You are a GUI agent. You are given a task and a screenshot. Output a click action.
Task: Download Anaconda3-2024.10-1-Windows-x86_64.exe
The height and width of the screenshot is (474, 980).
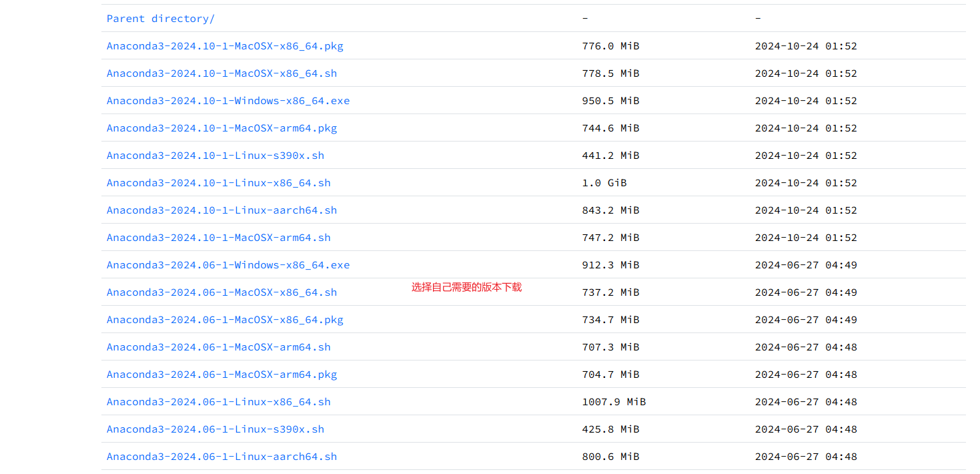click(228, 101)
